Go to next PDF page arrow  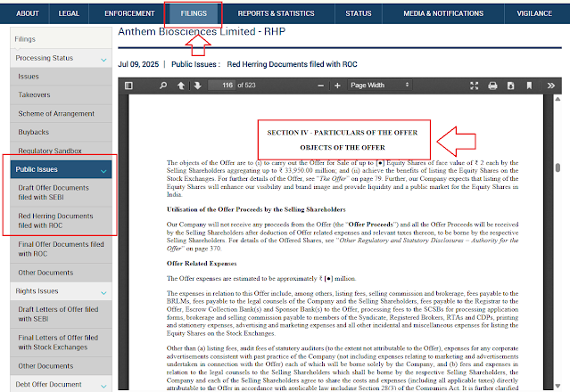point(197,86)
